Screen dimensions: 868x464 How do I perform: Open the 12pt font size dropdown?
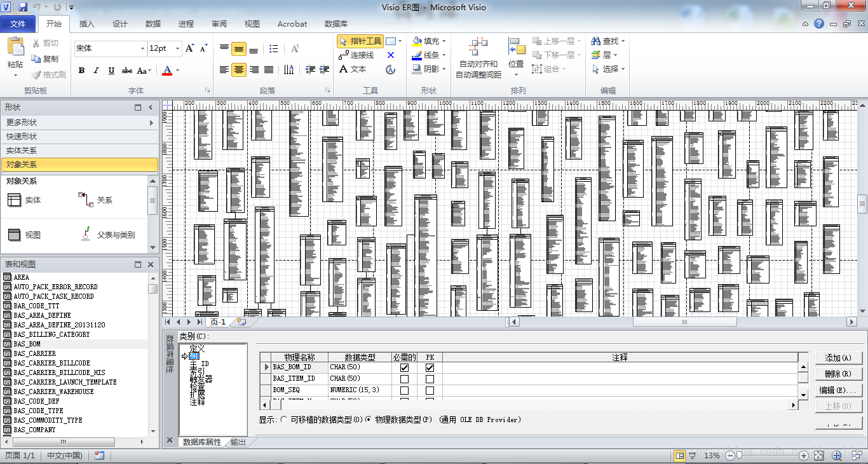pyautogui.click(x=177, y=48)
